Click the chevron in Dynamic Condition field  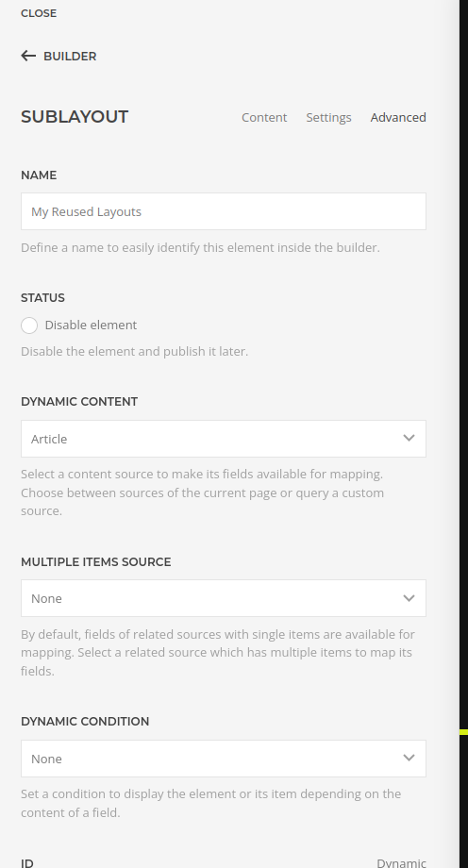[409, 758]
